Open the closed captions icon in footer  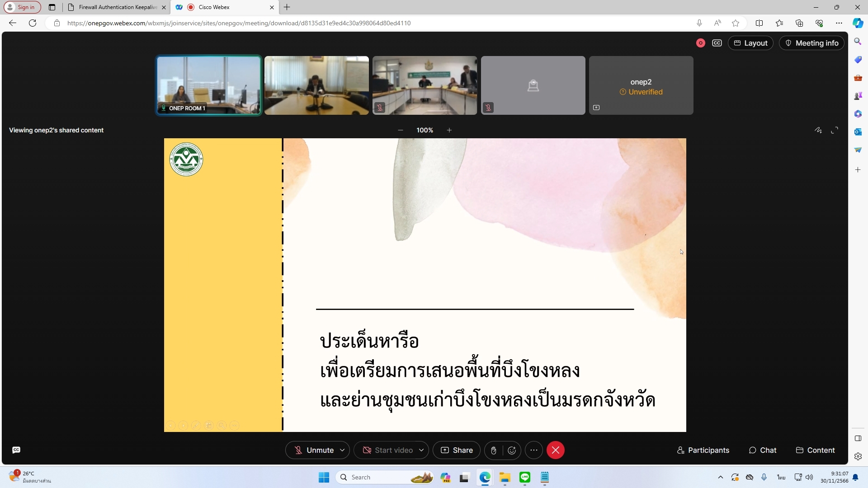pos(16,450)
